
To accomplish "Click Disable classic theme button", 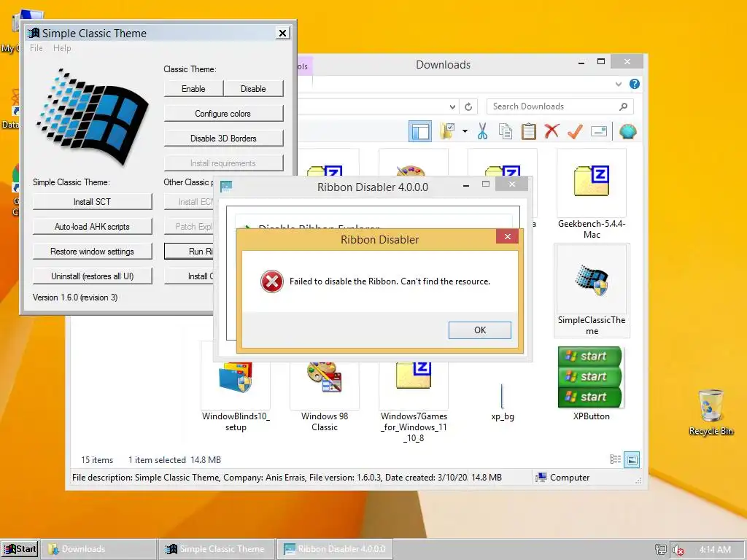I will coord(253,89).
